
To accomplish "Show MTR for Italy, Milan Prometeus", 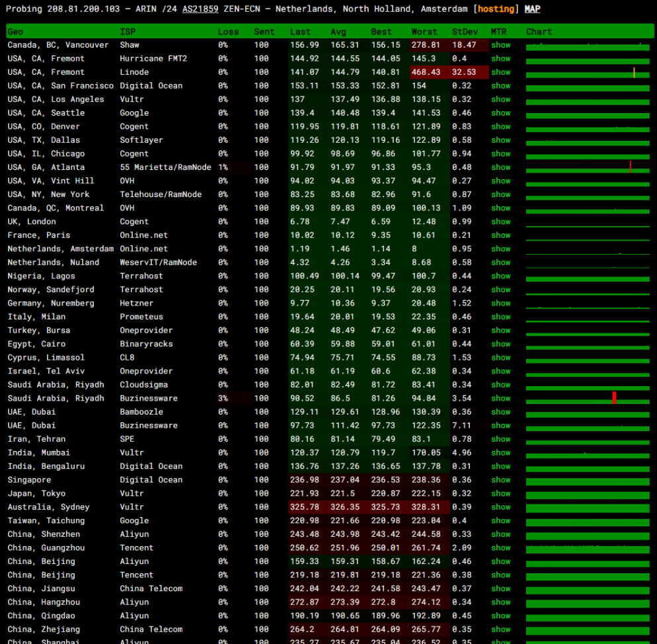I will [x=501, y=317].
